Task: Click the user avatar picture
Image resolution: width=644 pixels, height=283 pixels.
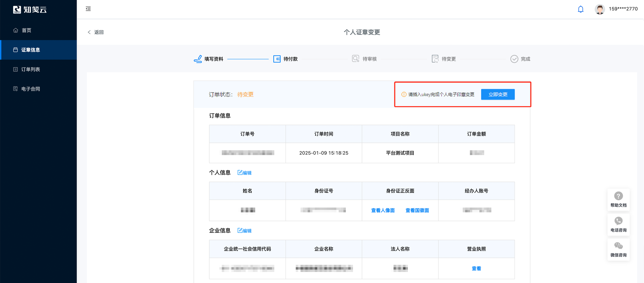Action: 600,9
